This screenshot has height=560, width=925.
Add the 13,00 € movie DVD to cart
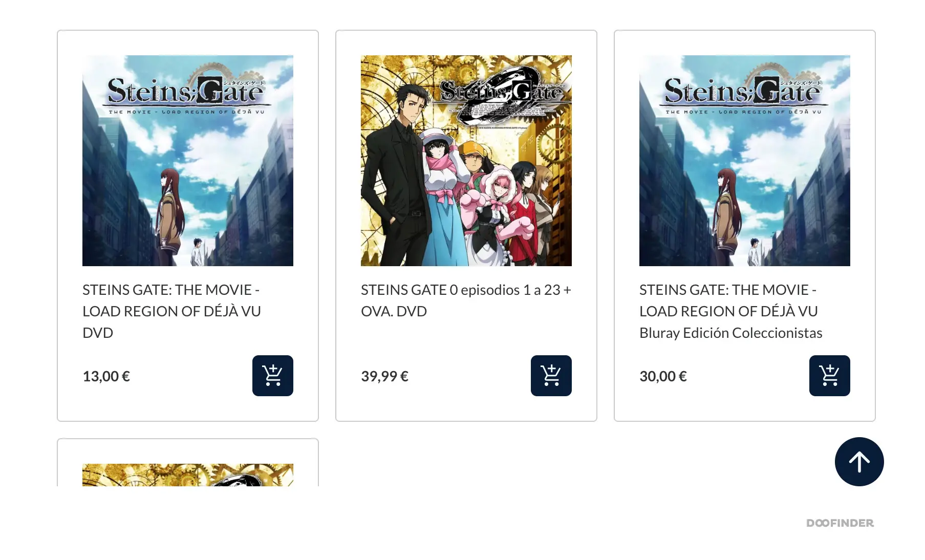tap(272, 375)
